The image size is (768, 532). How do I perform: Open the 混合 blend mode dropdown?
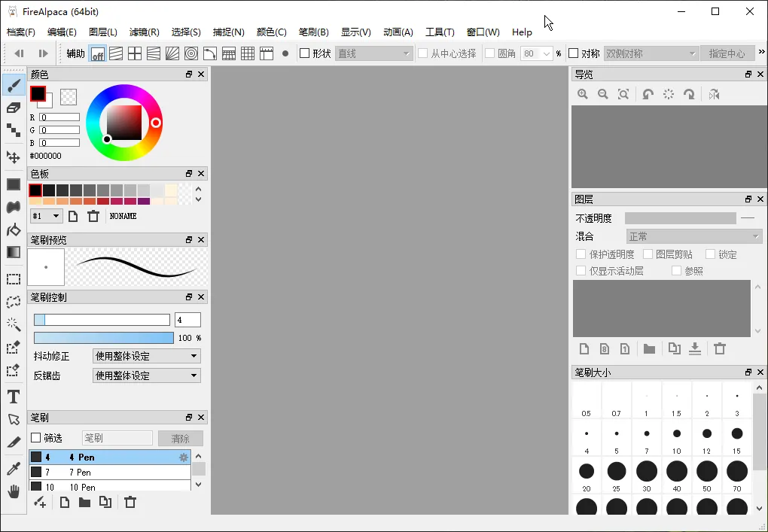point(693,236)
